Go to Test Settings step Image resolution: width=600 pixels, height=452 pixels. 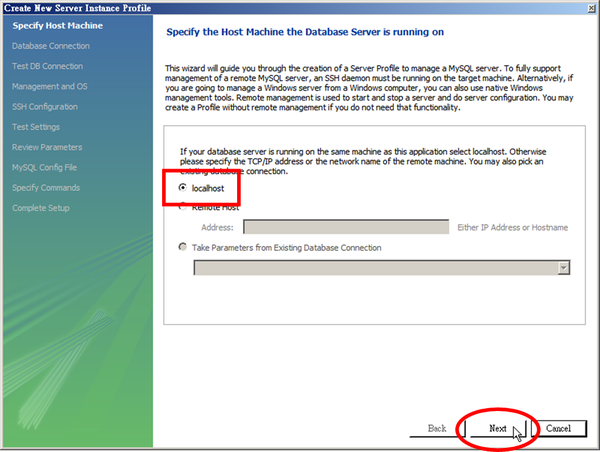point(36,127)
